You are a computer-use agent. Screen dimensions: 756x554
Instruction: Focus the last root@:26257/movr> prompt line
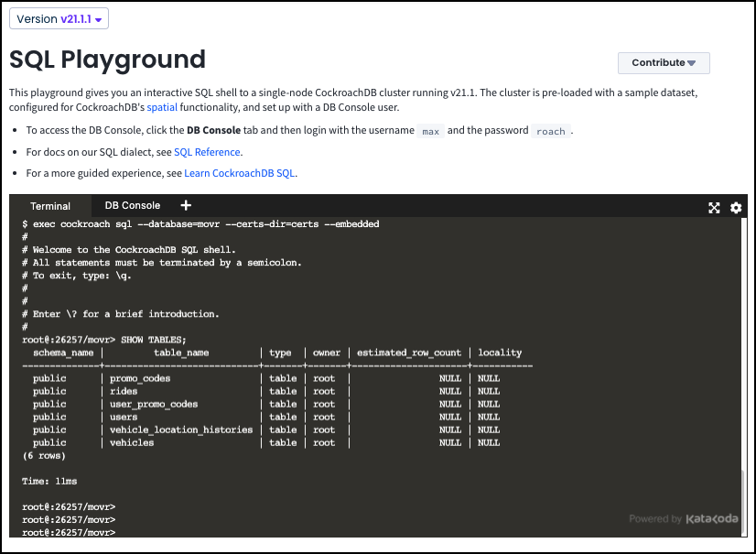pyautogui.click(x=69, y=532)
